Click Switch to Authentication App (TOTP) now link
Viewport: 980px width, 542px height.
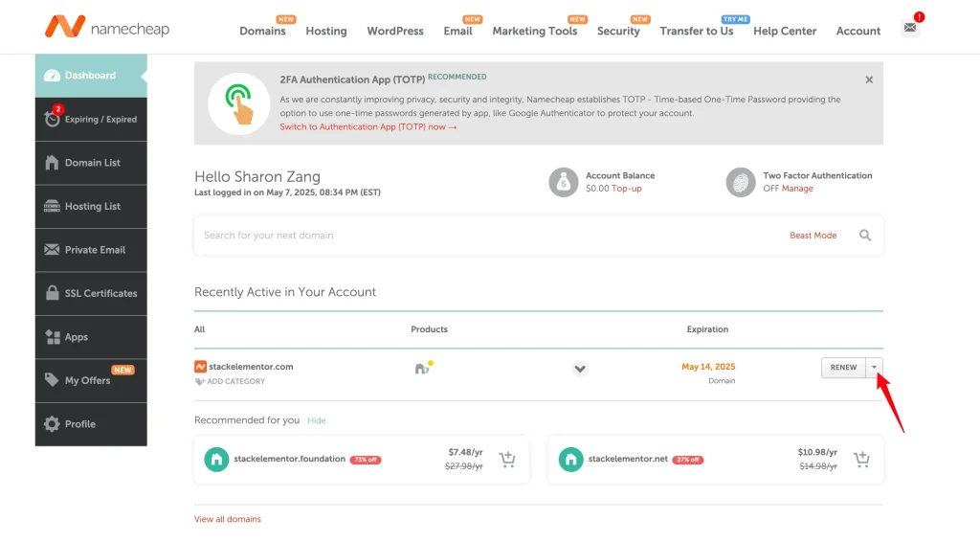[368, 127]
